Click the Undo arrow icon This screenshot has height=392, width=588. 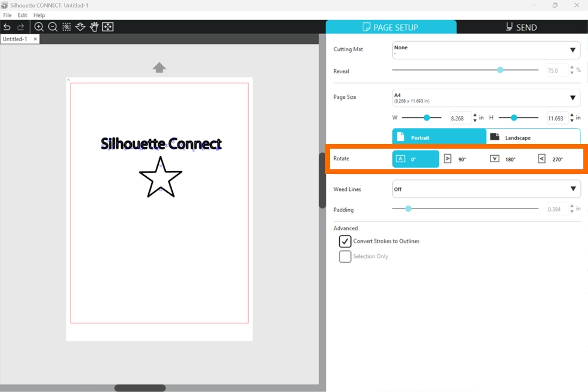pyautogui.click(x=7, y=27)
